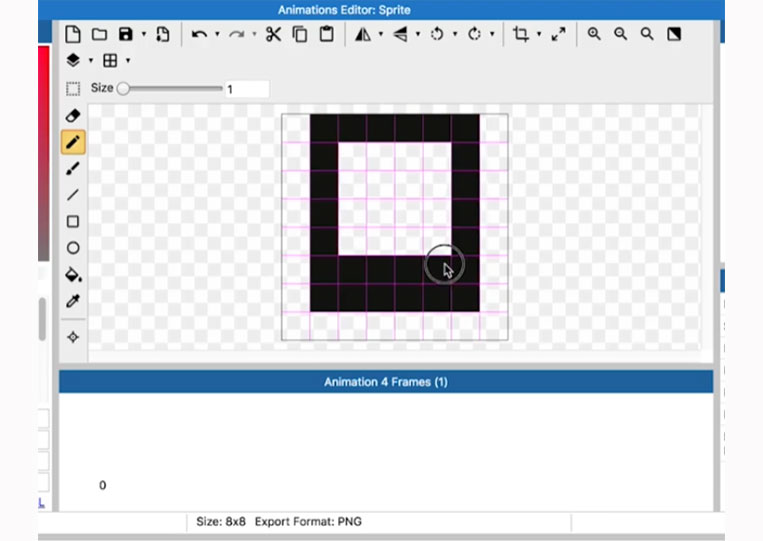The height and width of the screenshot is (541, 763).
Task: Select the Rectangle shape tool
Action: coord(73,222)
